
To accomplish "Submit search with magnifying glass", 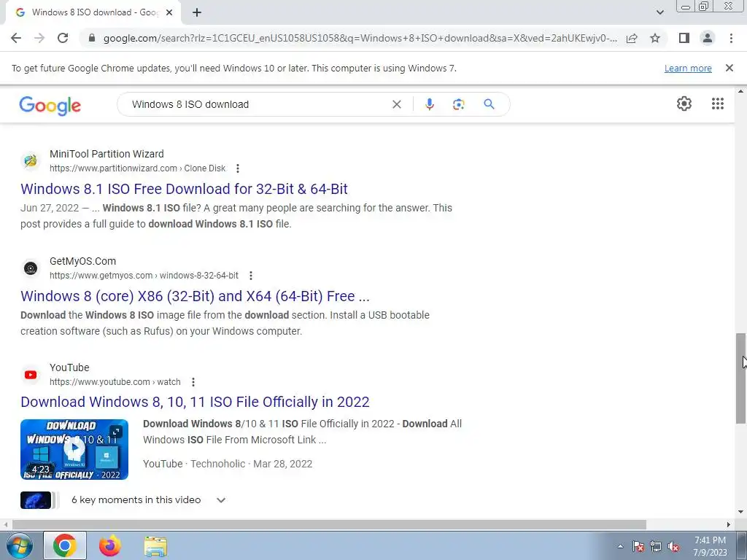I will click(489, 104).
